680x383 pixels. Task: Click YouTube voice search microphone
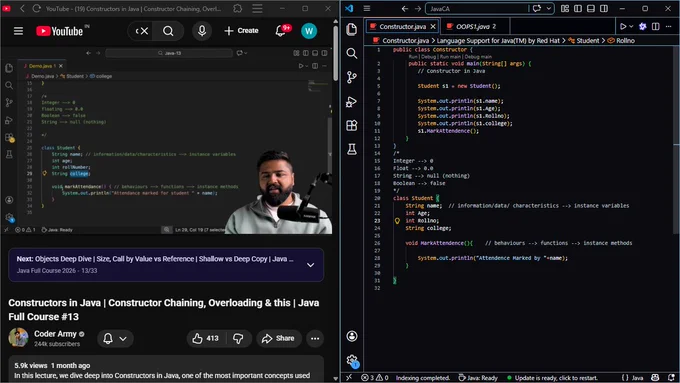(202, 31)
